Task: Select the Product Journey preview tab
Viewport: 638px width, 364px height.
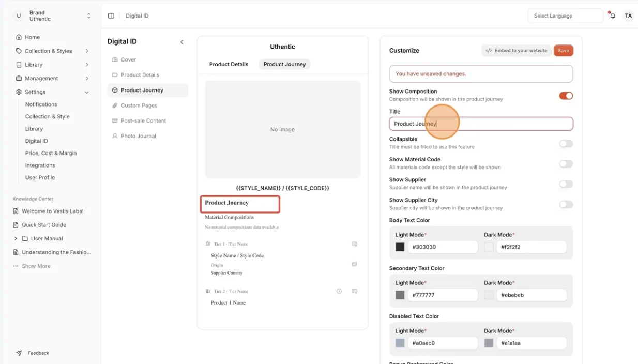Action: point(284,64)
